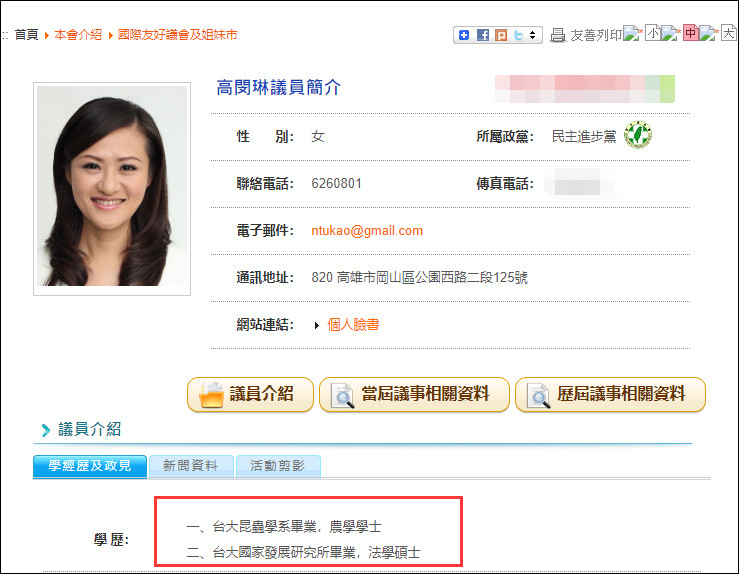Click the 民主進步黨 party emblem

[638, 135]
